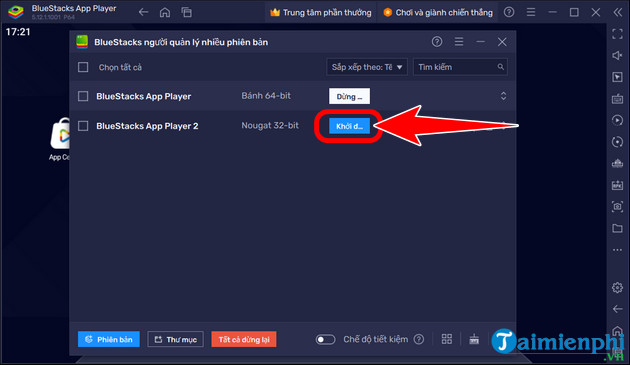This screenshot has height=365, width=630.
Task: Click the Android back arrow in sidebar
Action: 618,309
